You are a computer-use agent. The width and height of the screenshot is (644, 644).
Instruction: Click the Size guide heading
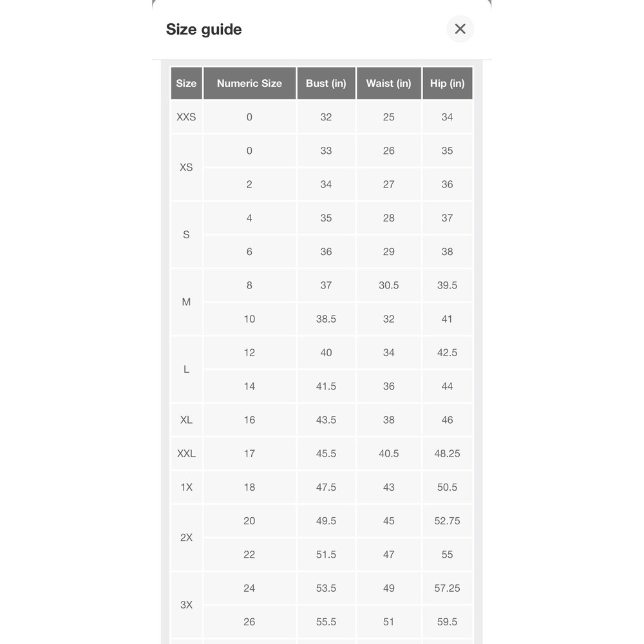coord(204,30)
